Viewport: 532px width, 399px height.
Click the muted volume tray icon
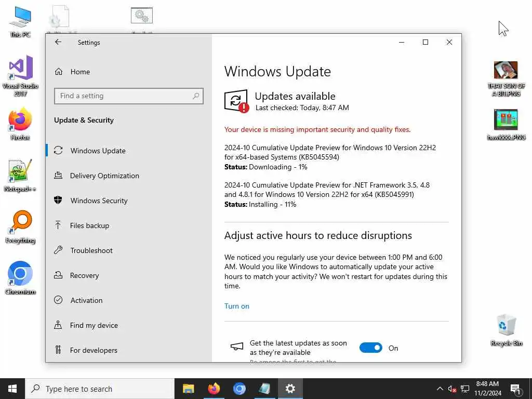pos(452,389)
